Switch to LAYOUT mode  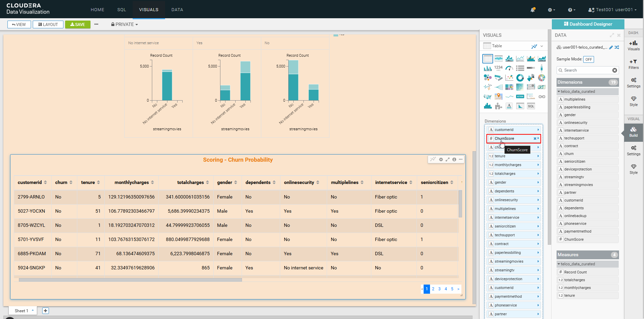point(48,24)
